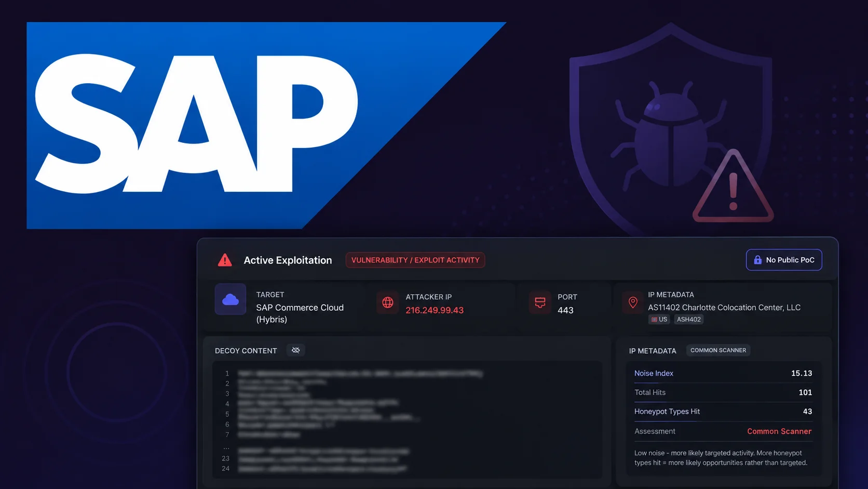Viewport: 868px width, 489px height.
Task: Click the DECOY CONTENT section label
Action: [246, 351]
